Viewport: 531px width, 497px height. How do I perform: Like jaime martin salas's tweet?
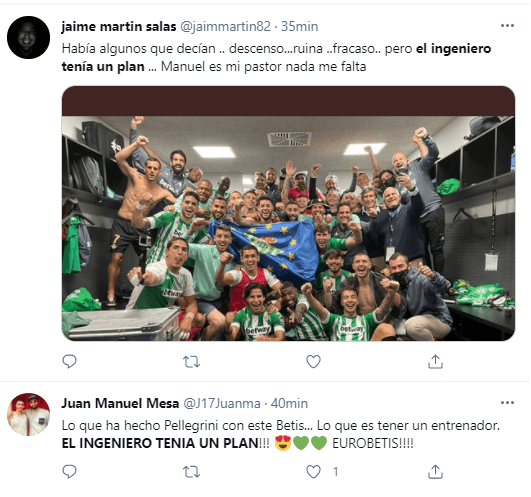click(313, 362)
